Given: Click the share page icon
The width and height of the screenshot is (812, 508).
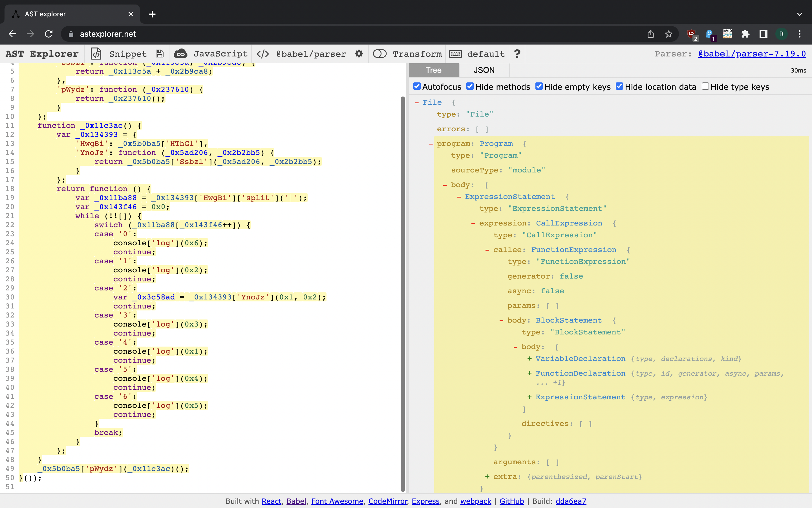Looking at the screenshot, I should pyautogui.click(x=651, y=34).
